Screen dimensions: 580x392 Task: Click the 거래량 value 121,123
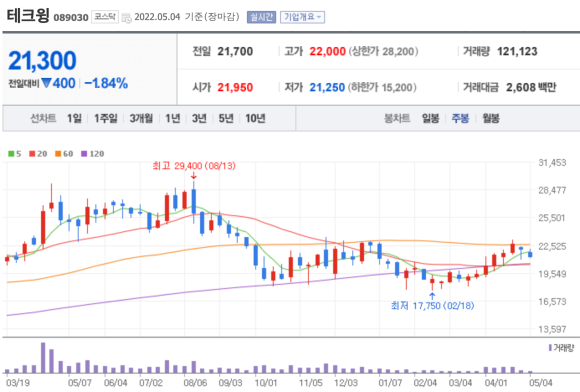pyautogui.click(x=517, y=51)
